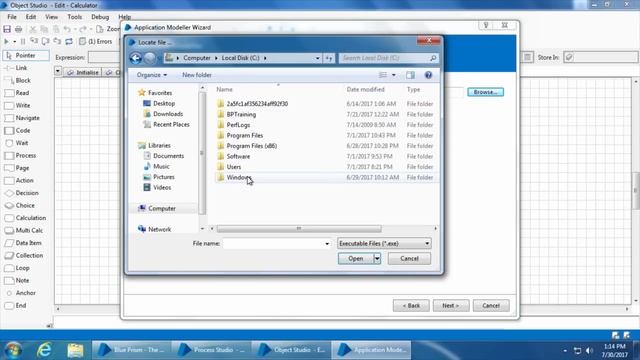
Task: Click Cancel in the Locate file dialog
Action: coord(409,258)
